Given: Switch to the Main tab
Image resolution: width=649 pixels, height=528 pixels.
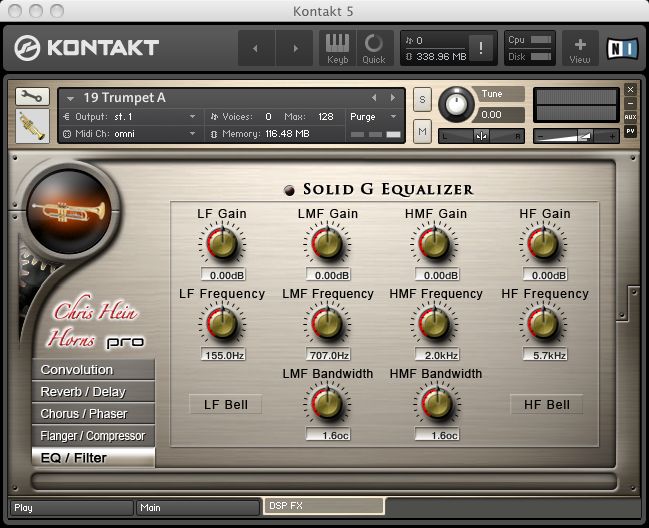Looking at the screenshot, I should coord(198,508).
